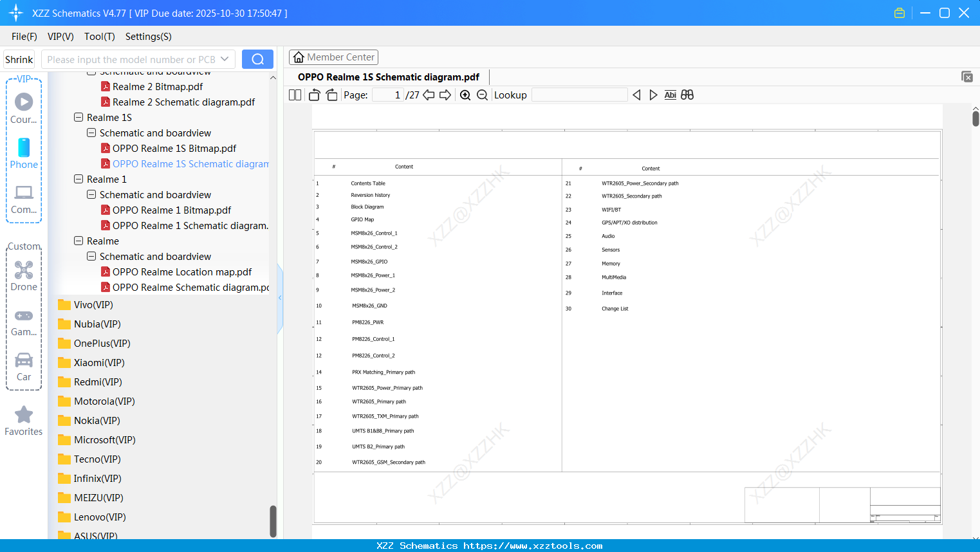Collapse the Realme 1 tree node
The width and height of the screenshot is (980, 552).
tap(79, 179)
